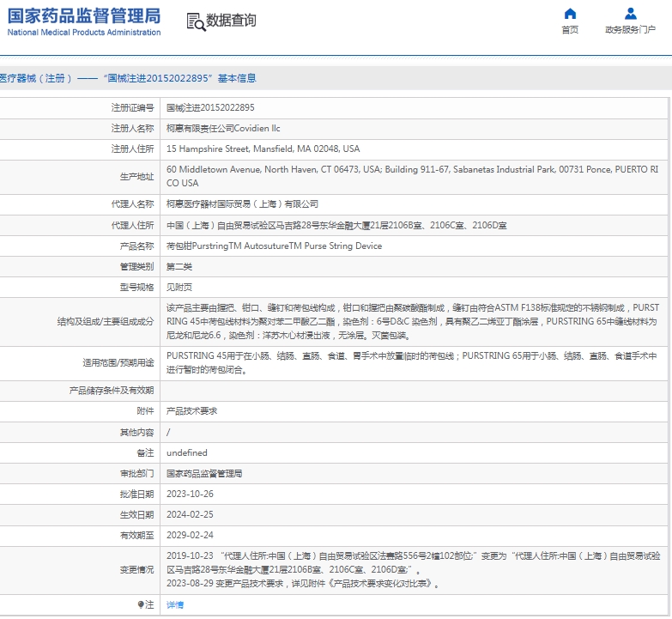
Task: Click the 型号规格 label
Action: click(136, 287)
